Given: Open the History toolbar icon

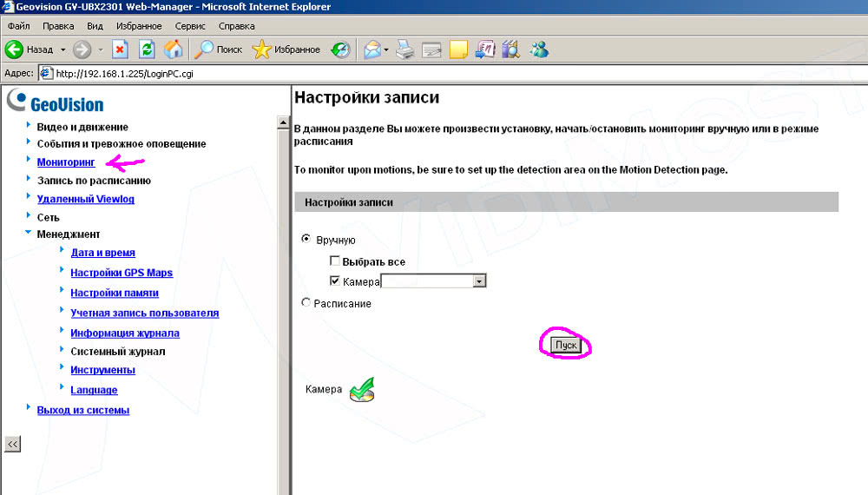Looking at the screenshot, I should 340,49.
